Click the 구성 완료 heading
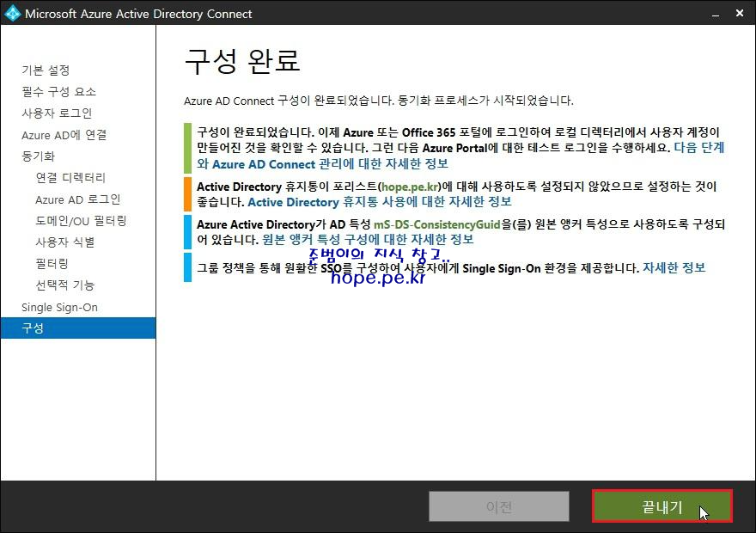Screen dimensions: 756x533 [x=242, y=61]
